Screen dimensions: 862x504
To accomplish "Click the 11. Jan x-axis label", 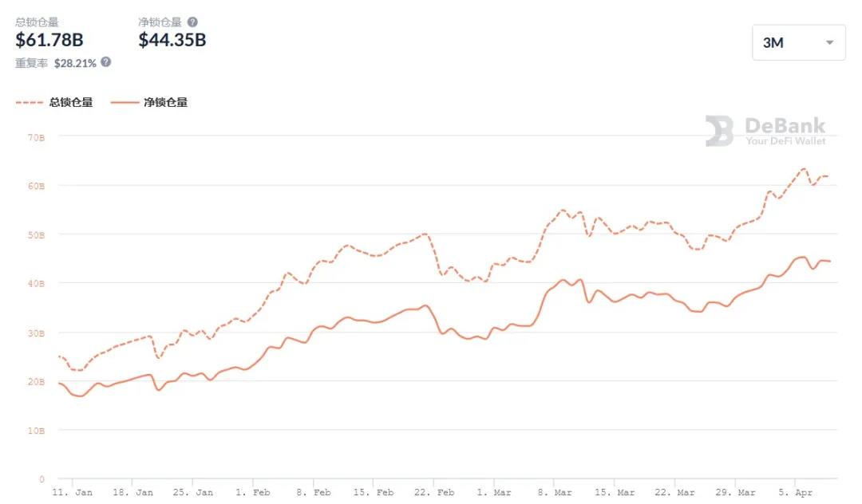I will (72, 492).
